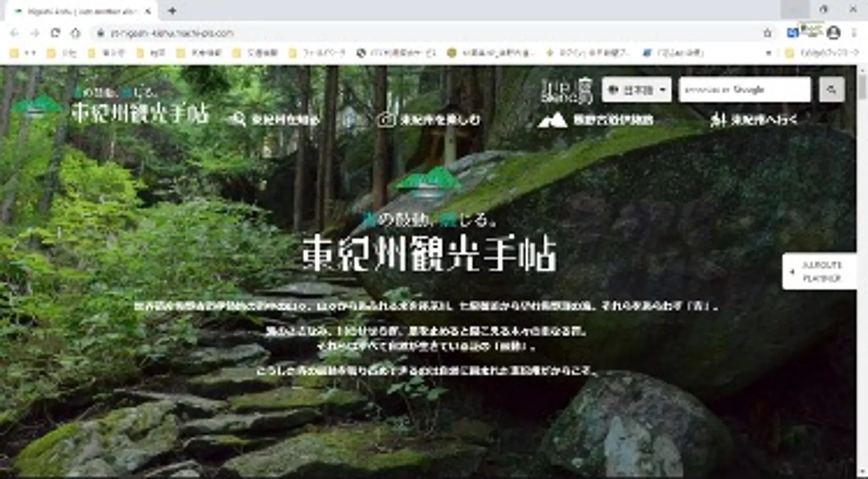Click the browser home icon
This screenshot has height=479, width=868.
[x=75, y=33]
